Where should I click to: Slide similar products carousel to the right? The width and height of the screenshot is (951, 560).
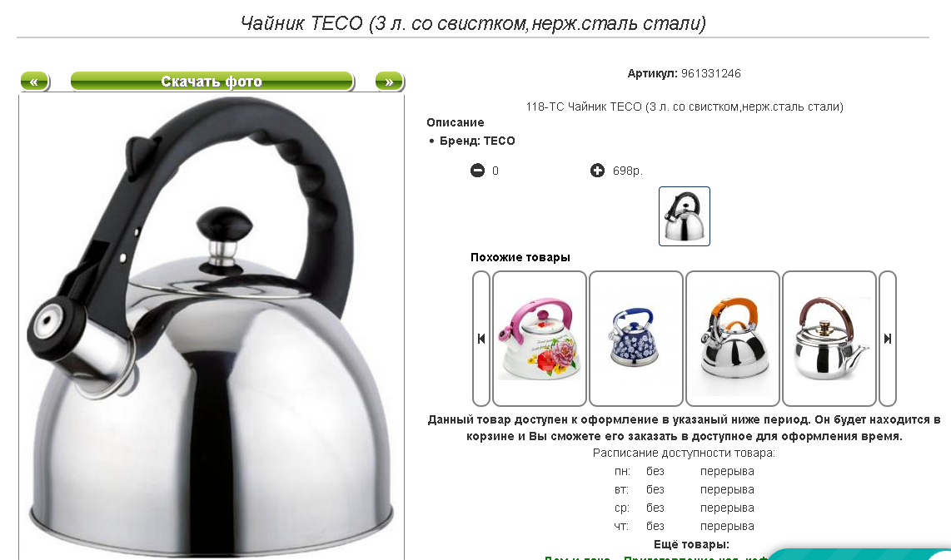click(x=888, y=338)
